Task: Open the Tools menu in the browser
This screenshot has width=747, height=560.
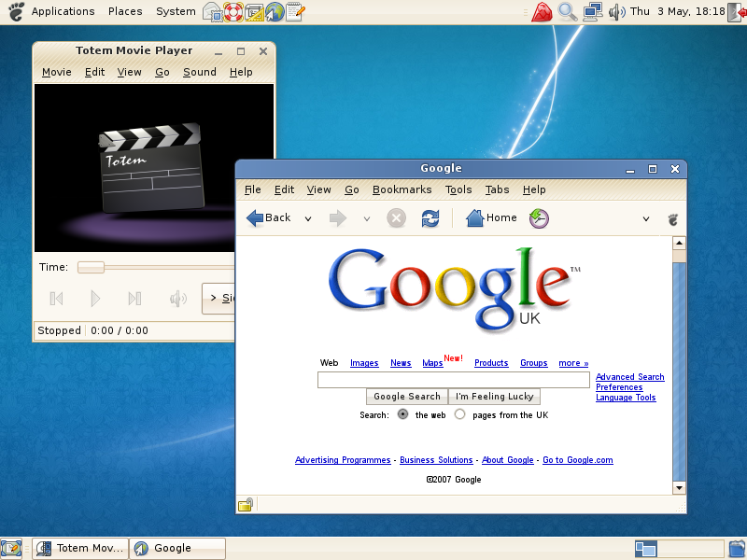Action: (x=458, y=189)
